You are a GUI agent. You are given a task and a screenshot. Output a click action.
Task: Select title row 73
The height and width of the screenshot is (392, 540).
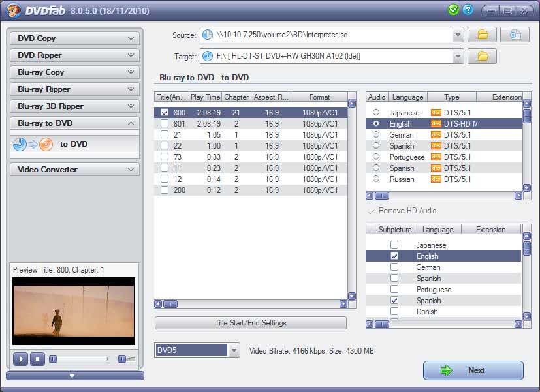pos(251,157)
